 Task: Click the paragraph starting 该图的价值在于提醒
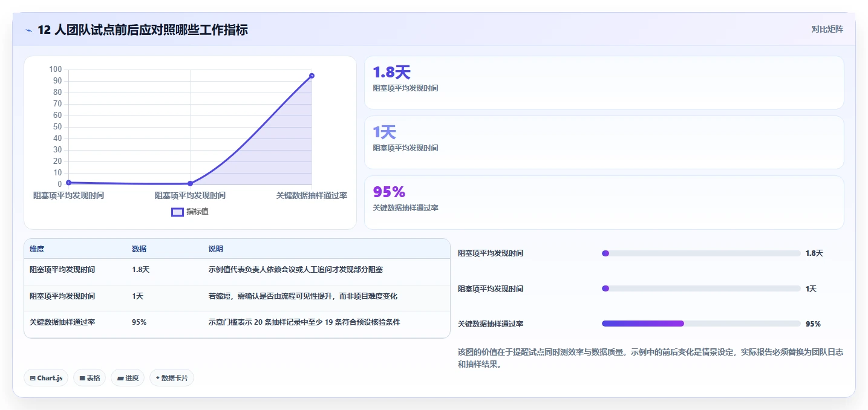click(651, 358)
